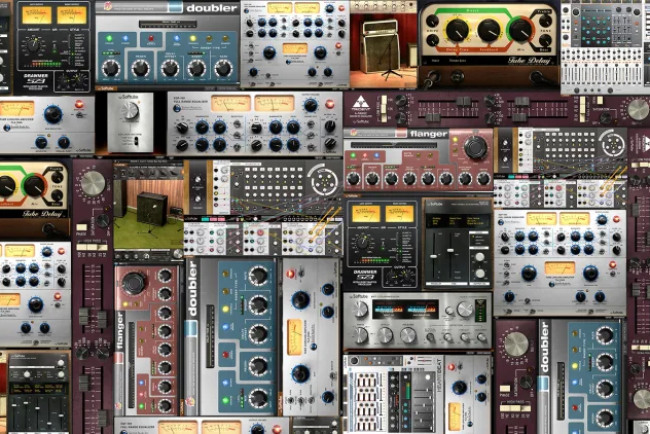Screen dimensions: 650x434
Task: Click the 'Tube Delay' script logo on the top unit
Action: (529, 61)
